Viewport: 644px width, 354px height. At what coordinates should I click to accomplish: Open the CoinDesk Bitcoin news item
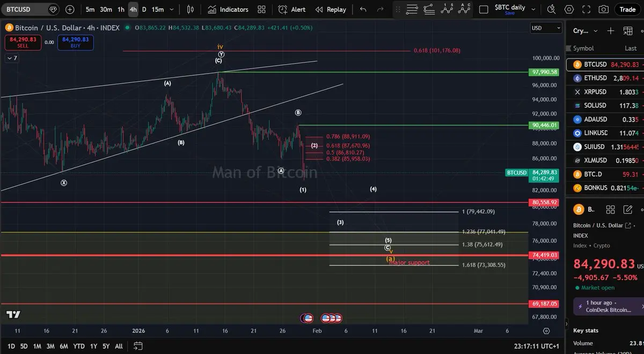pos(609,306)
